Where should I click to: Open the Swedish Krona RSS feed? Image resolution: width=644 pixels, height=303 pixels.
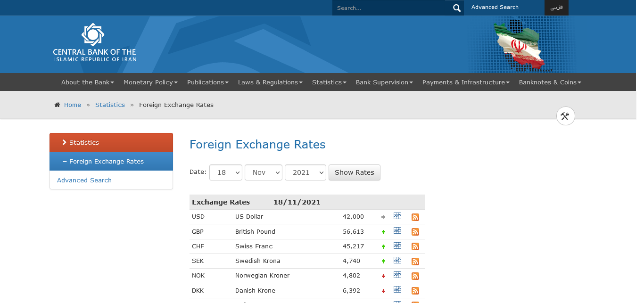[x=415, y=262]
